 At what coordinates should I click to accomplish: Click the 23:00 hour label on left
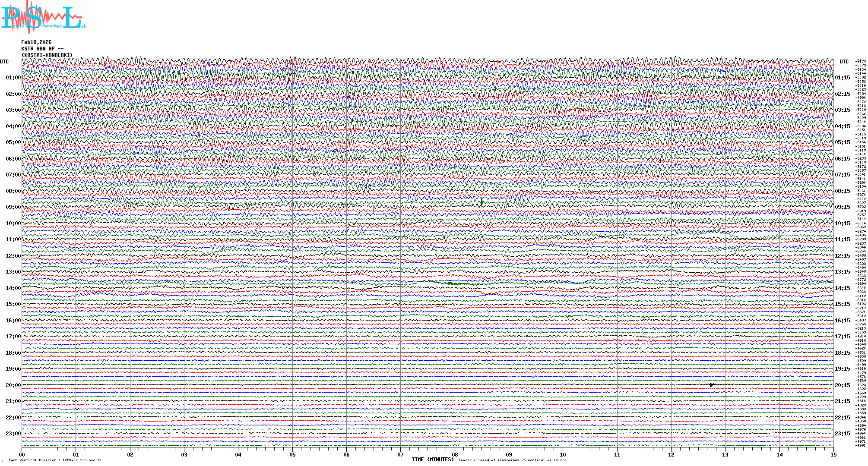coord(13,434)
